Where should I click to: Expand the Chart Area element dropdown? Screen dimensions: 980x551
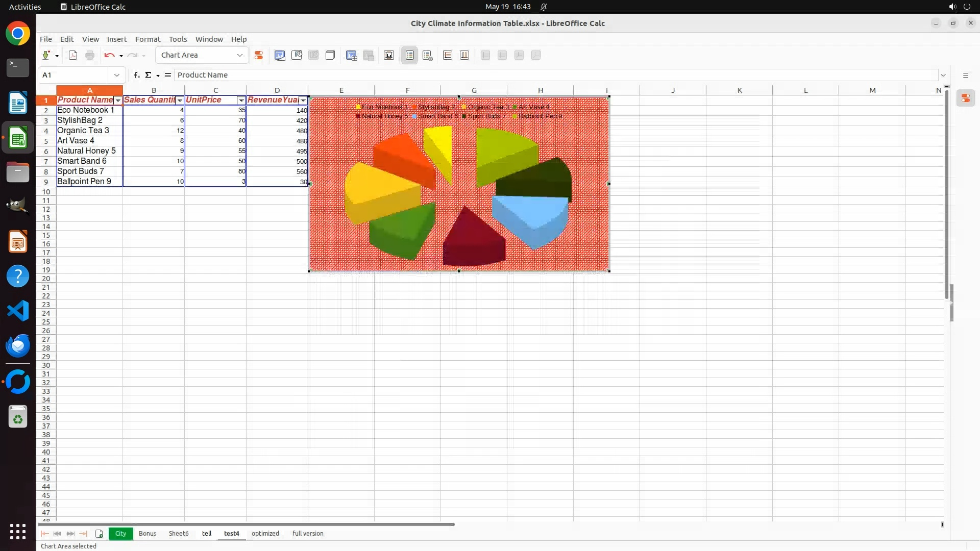tap(239, 55)
